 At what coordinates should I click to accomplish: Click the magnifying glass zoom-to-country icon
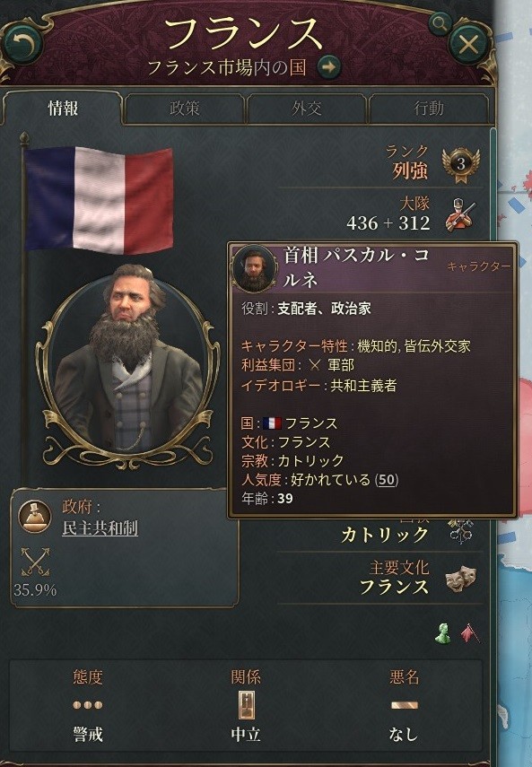tap(440, 23)
